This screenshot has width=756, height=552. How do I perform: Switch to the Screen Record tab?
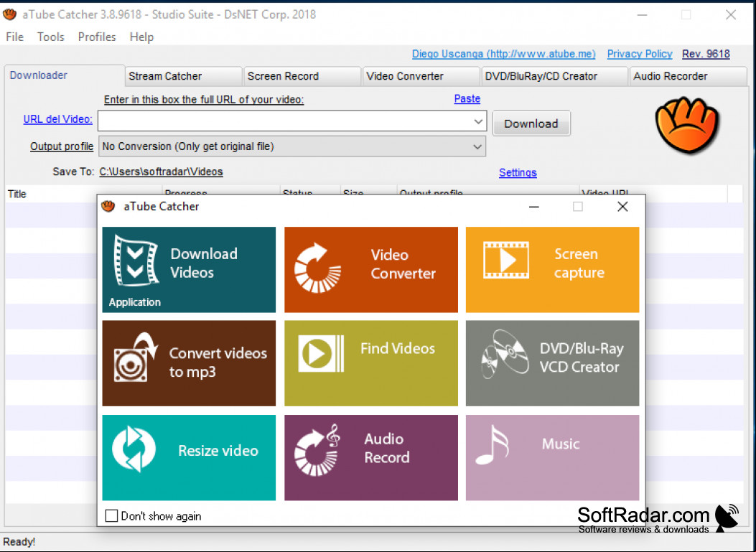pyautogui.click(x=303, y=76)
